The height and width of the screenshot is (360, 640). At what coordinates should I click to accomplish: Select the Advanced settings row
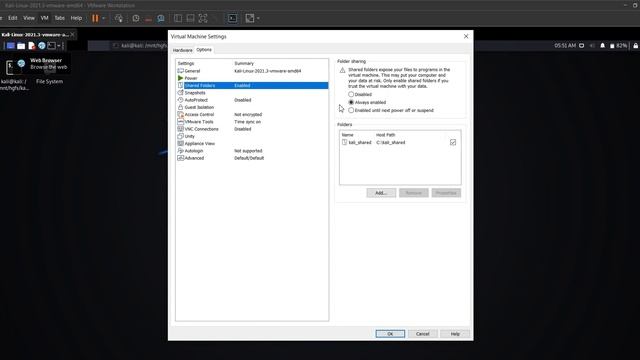[252, 158]
